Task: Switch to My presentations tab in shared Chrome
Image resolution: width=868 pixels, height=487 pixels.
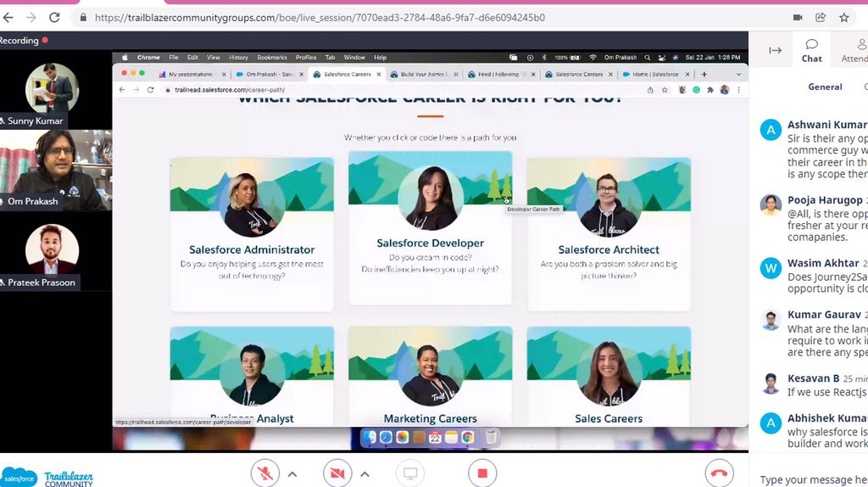Action: [191, 75]
